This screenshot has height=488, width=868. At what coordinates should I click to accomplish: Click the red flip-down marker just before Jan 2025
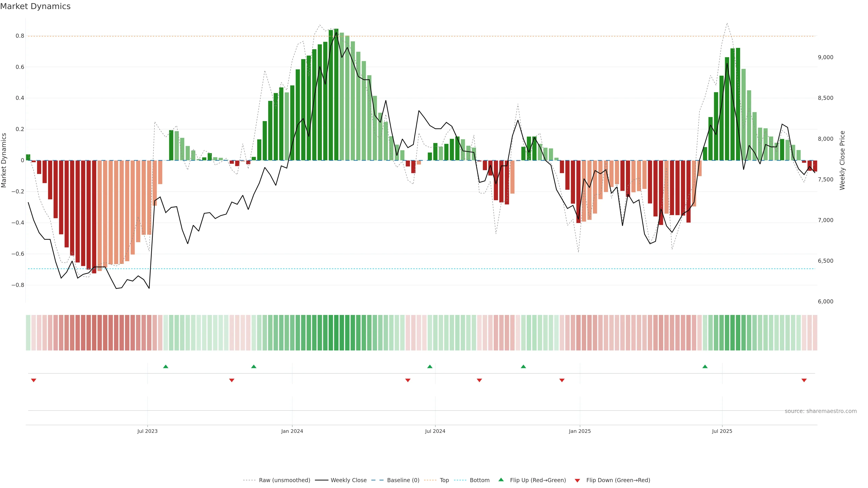[562, 380]
